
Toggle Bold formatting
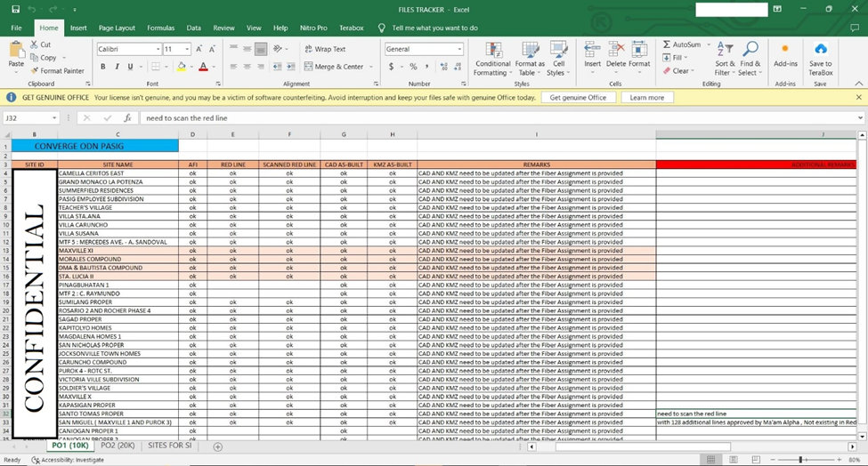(x=103, y=67)
